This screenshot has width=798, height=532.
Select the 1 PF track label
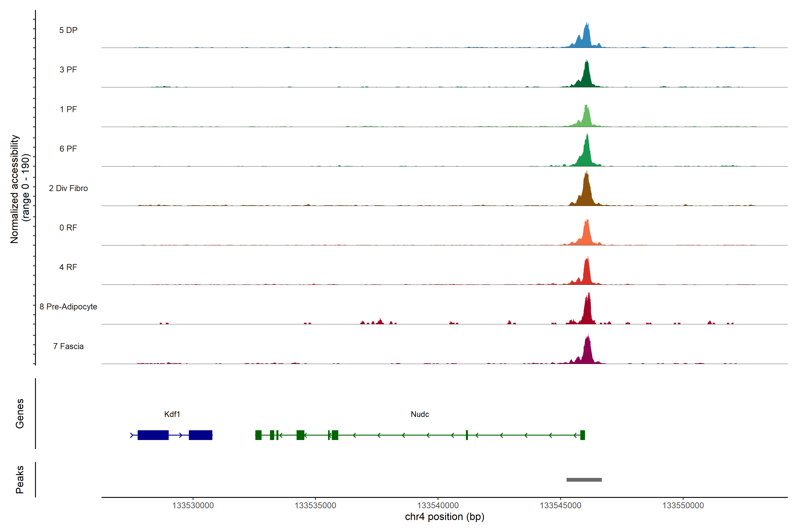click(x=68, y=109)
